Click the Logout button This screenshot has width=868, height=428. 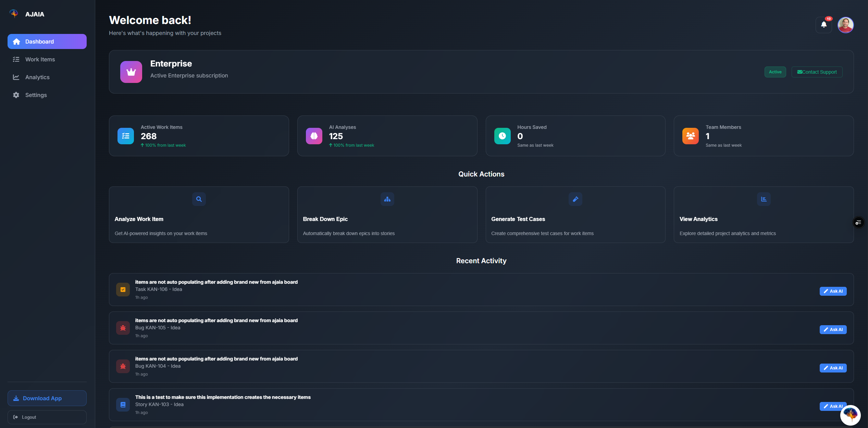coord(47,417)
